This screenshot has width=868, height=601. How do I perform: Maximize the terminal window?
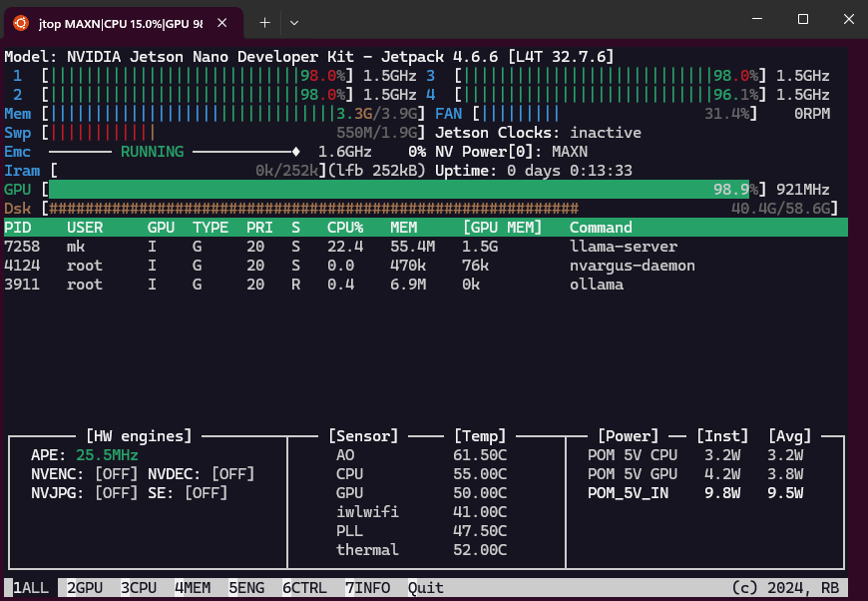tap(803, 19)
